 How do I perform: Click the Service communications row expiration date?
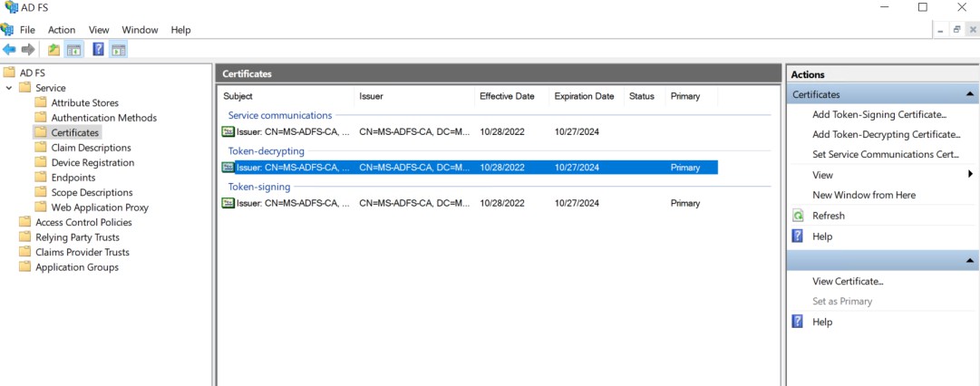[x=577, y=131]
